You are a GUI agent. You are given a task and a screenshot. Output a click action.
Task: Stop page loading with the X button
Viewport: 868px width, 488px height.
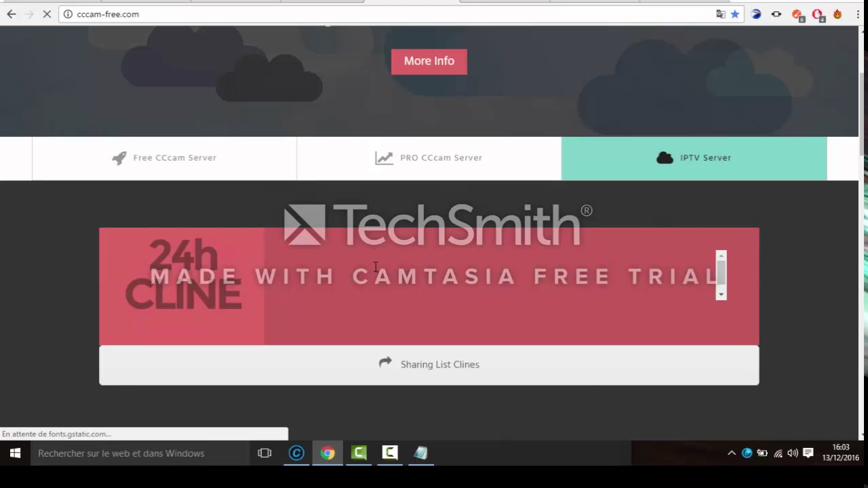[47, 14]
